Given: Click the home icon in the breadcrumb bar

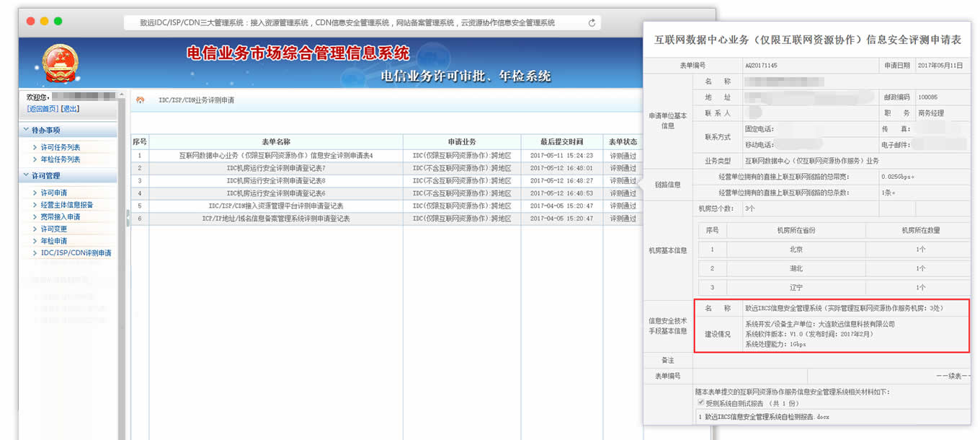Looking at the screenshot, I should coord(141,100).
